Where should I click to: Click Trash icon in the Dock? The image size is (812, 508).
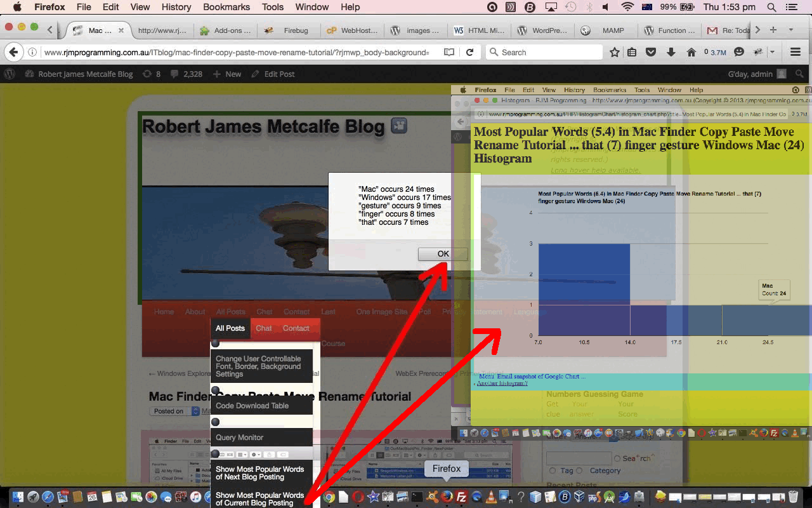[x=794, y=497]
